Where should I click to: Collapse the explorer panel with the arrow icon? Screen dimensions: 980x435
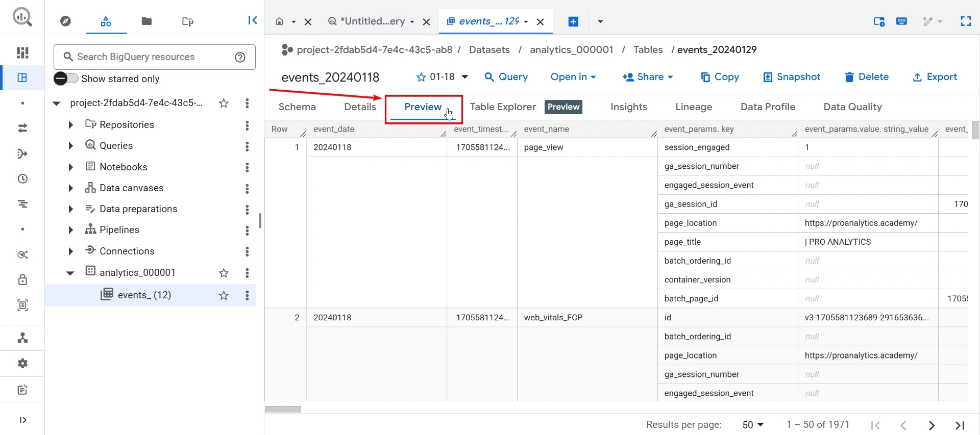pos(252,20)
